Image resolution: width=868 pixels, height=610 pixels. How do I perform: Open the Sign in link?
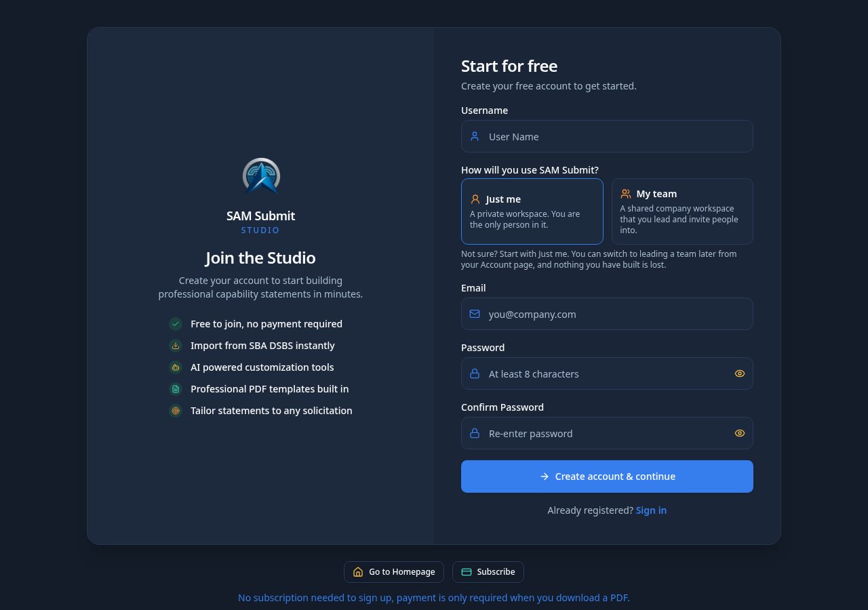pos(651,510)
